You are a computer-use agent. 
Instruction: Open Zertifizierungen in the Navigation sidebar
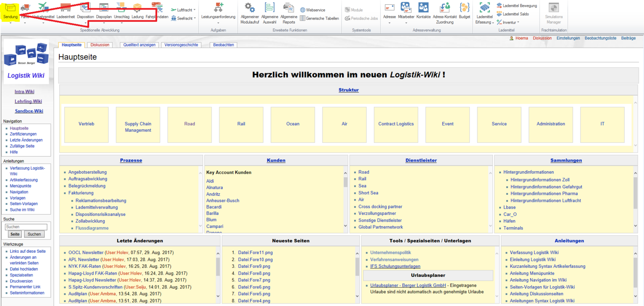[x=23, y=134]
